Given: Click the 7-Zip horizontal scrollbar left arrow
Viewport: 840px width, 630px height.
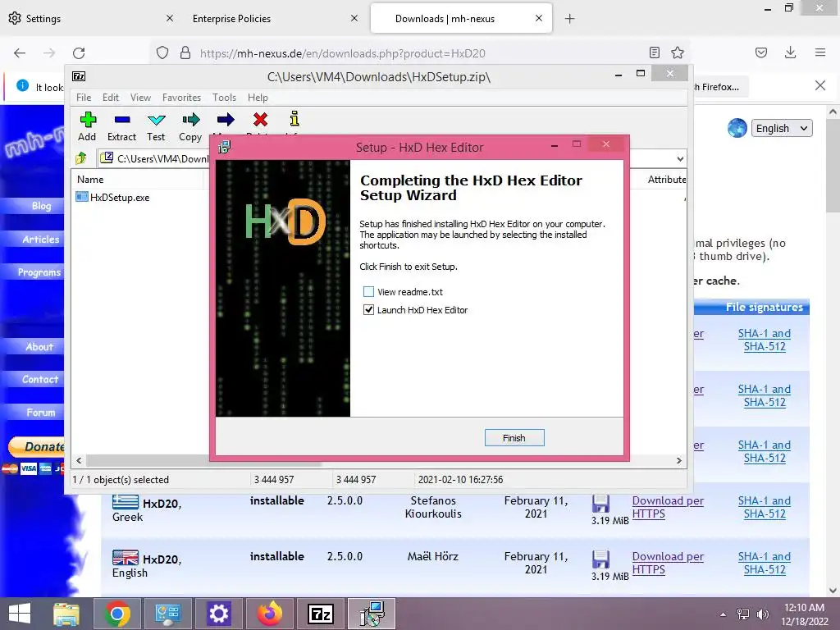Looking at the screenshot, I should tap(79, 461).
